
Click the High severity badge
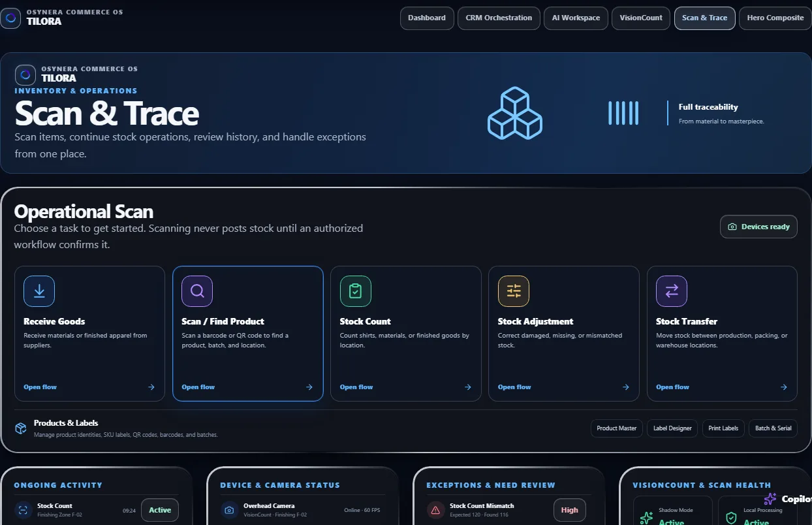570,510
